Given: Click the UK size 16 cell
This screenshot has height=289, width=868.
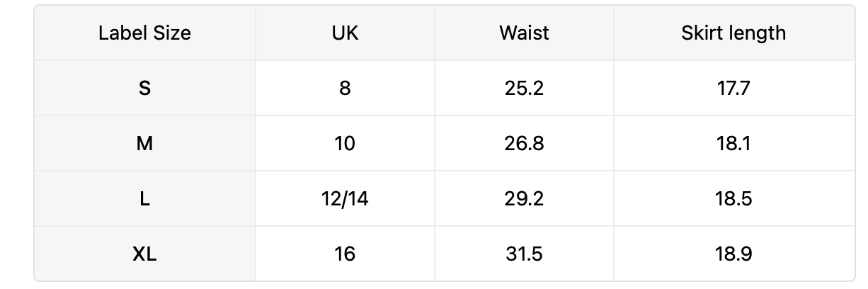Looking at the screenshot, I should (345, 254).
